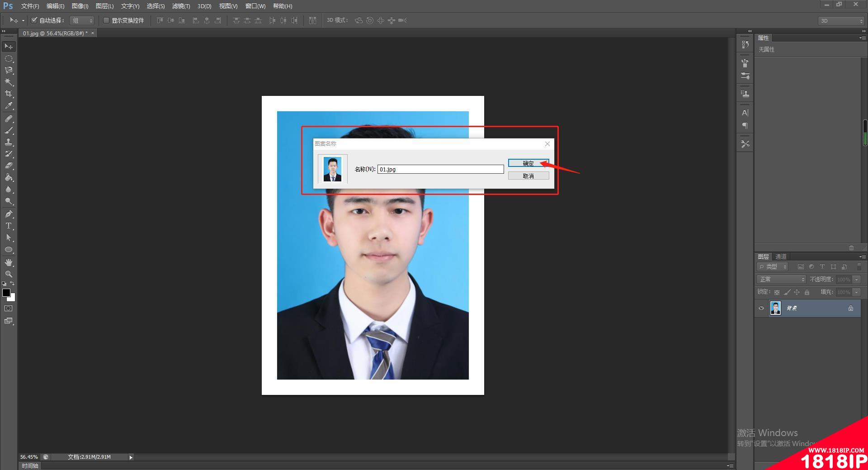Select the Brush tool

click(9, 130)
